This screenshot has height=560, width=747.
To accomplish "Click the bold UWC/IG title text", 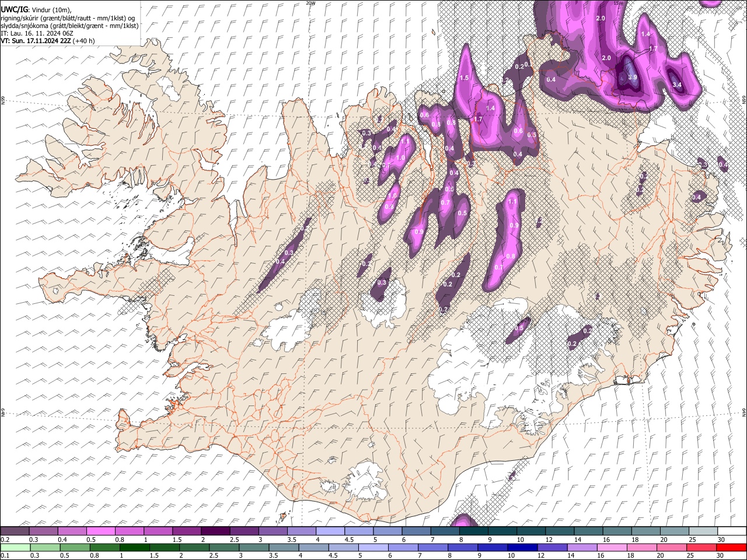I will [13, 9].
